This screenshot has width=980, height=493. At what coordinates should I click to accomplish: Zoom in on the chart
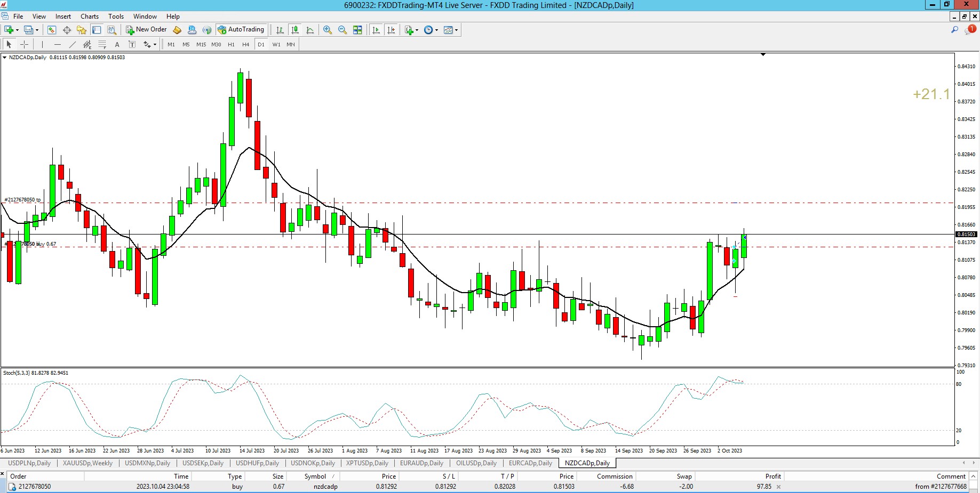tap(328, 30)
